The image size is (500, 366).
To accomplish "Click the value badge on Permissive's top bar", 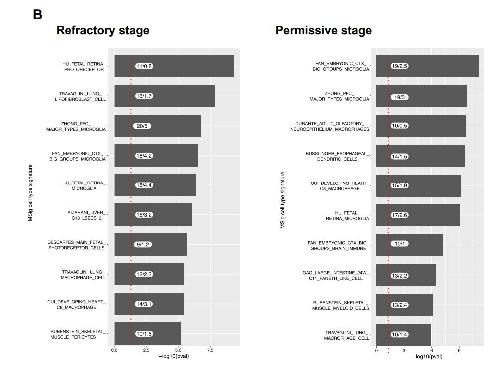I will [x=399, y=66].
